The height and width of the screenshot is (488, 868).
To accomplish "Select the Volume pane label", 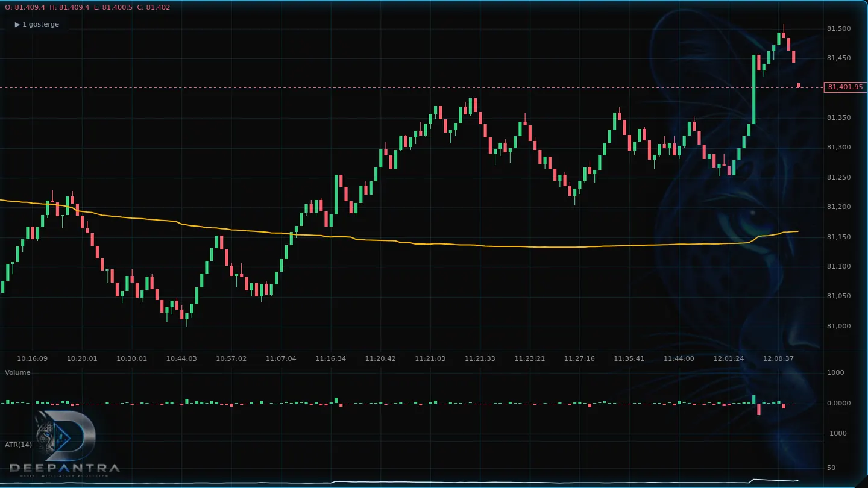I will 17,372.
